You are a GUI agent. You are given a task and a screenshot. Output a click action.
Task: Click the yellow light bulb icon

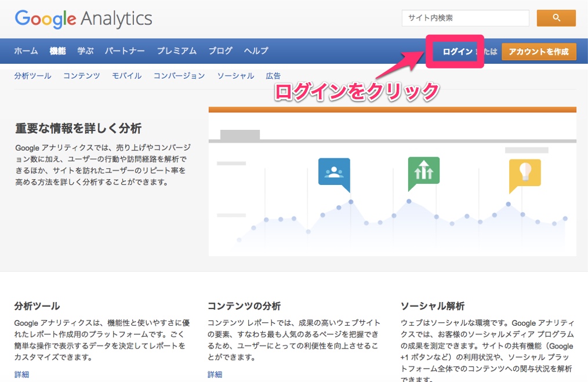pos(525,176)
